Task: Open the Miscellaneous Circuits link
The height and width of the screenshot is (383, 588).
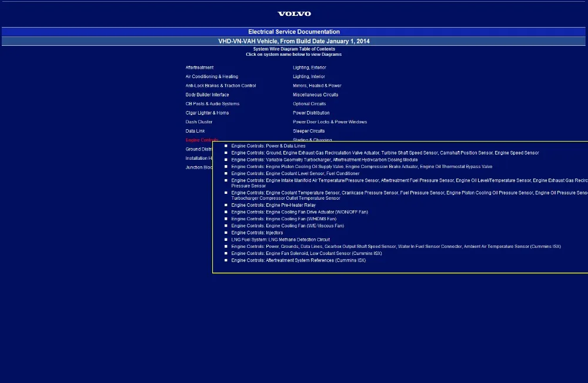Action: 315,95
